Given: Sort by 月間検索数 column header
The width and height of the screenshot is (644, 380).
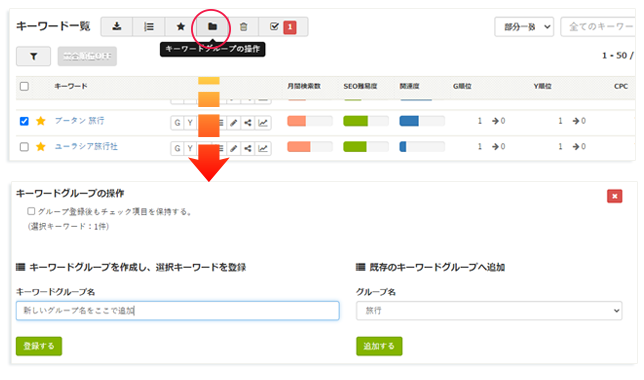Looking at the screenshot, I should 304,86.
